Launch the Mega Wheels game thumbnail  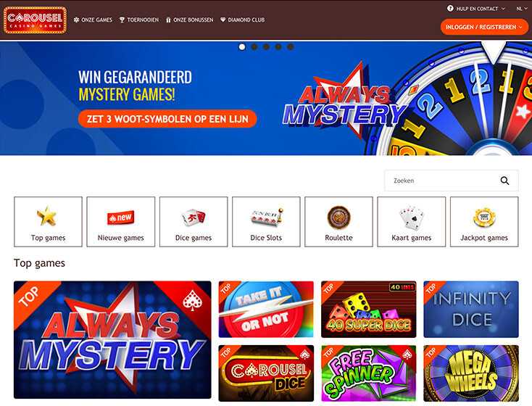(x=471, y=373)
